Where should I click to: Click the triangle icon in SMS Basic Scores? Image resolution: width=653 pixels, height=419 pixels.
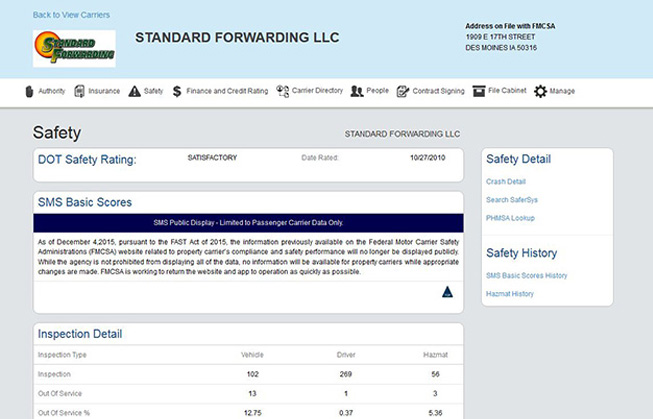click(447, 292)
